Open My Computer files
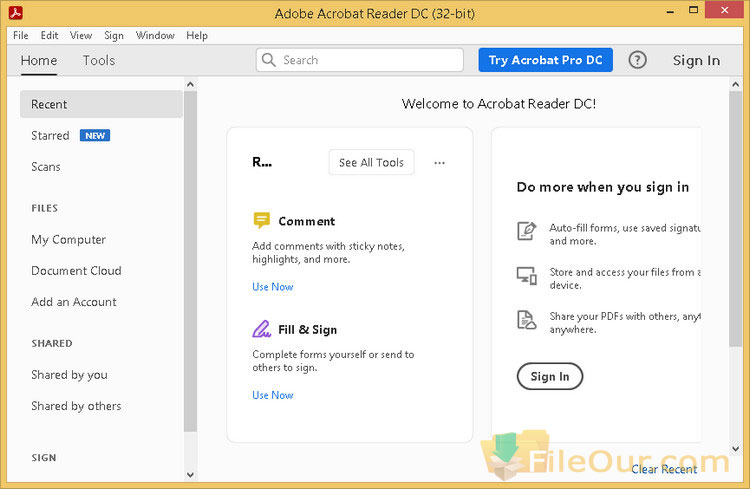Viewport: 750px width, 489px height. point(68,240)
